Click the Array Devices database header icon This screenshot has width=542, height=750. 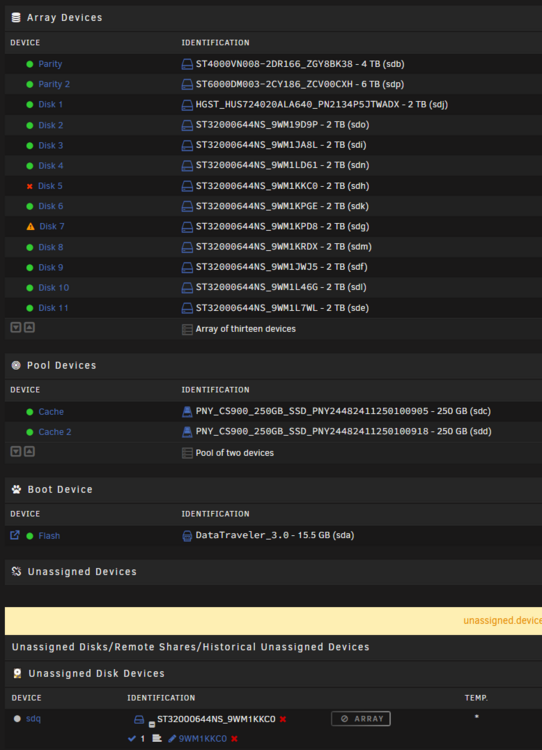16,18
